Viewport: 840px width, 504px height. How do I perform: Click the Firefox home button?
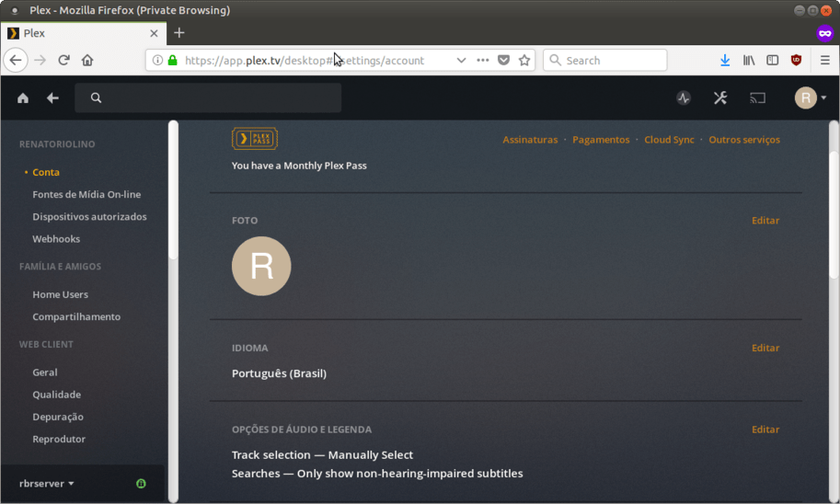[x=87, y=60]
